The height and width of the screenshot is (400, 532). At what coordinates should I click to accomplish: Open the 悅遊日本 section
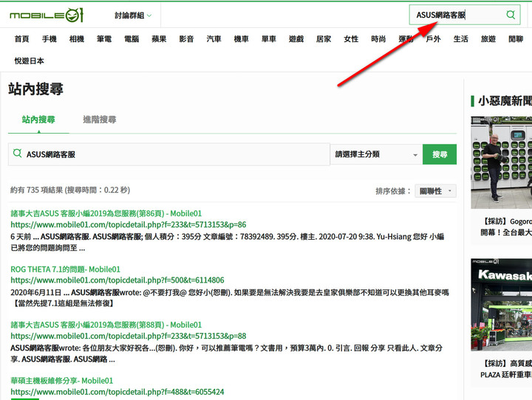pos(29,61)
